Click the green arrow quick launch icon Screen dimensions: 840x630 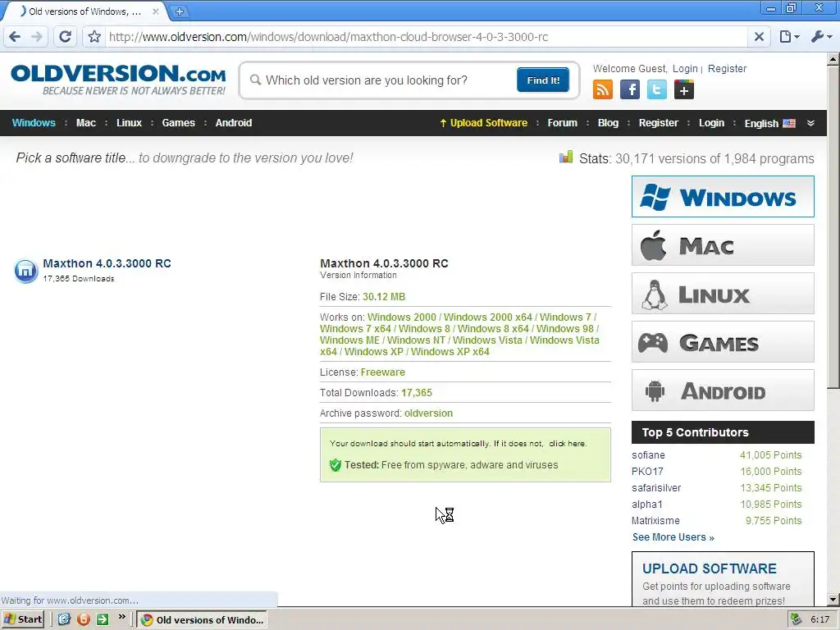point(102,619)
